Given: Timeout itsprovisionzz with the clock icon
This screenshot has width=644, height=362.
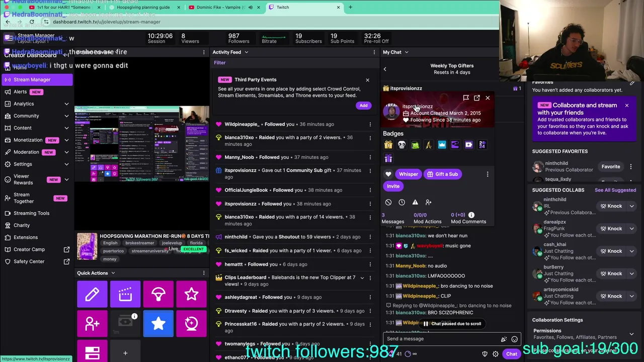Looking at the screenshot, I should click(401, 202).
